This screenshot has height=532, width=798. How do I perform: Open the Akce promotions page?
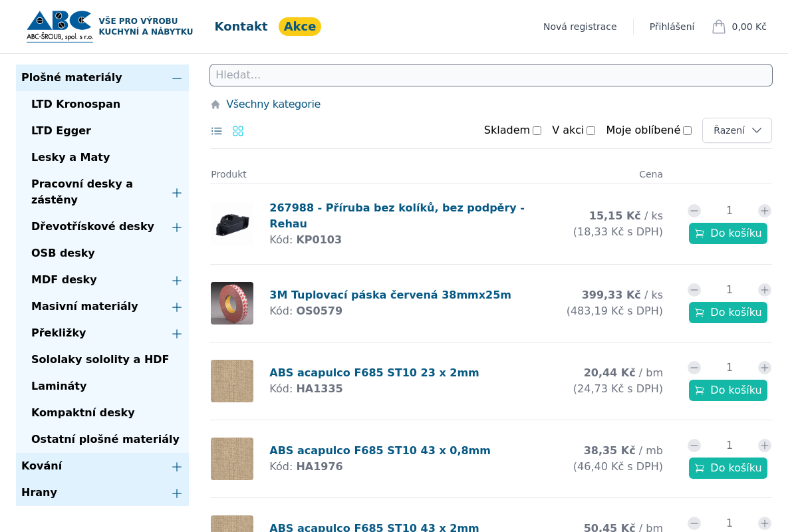point(300,27)
